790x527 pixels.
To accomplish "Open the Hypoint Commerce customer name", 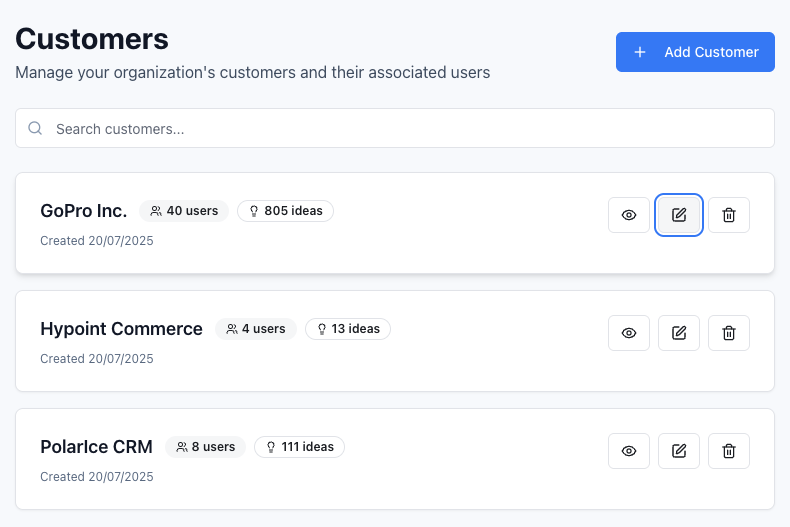I will 121,329.
